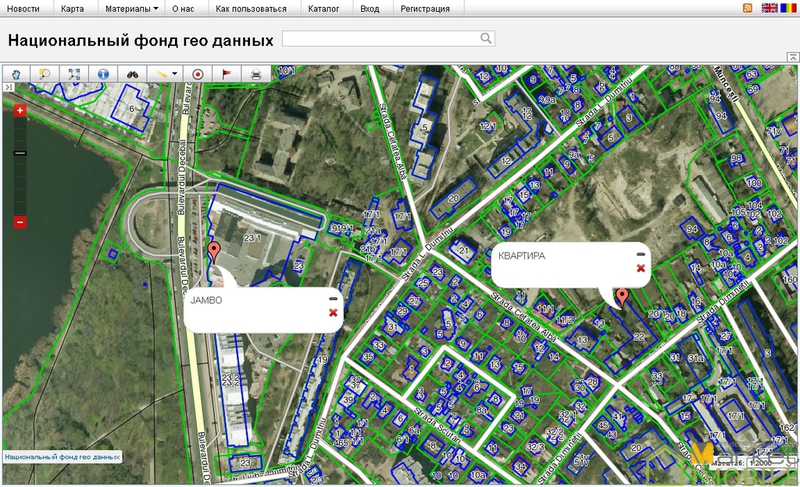The image size is (800, 487).
Task: Minimize the JAMBO popup balloon
Action: pyautogui.click(x=333, y=298)
